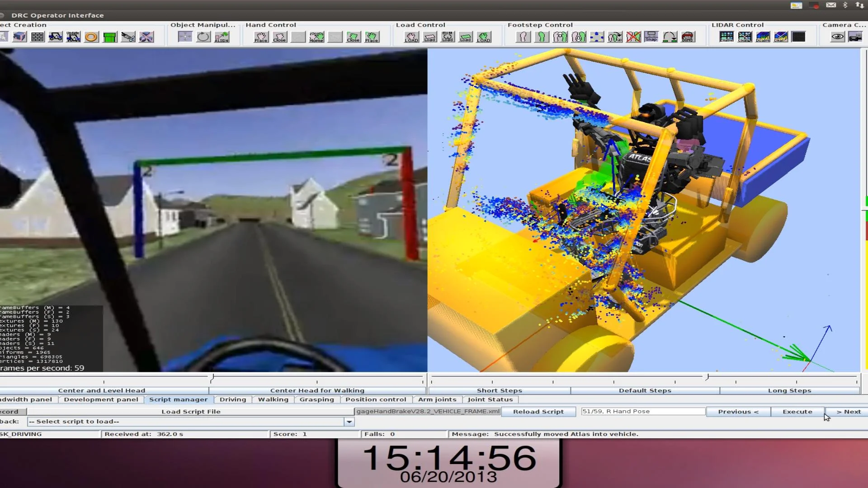
Task: Advance with the Next button
Action: [847, 412]
